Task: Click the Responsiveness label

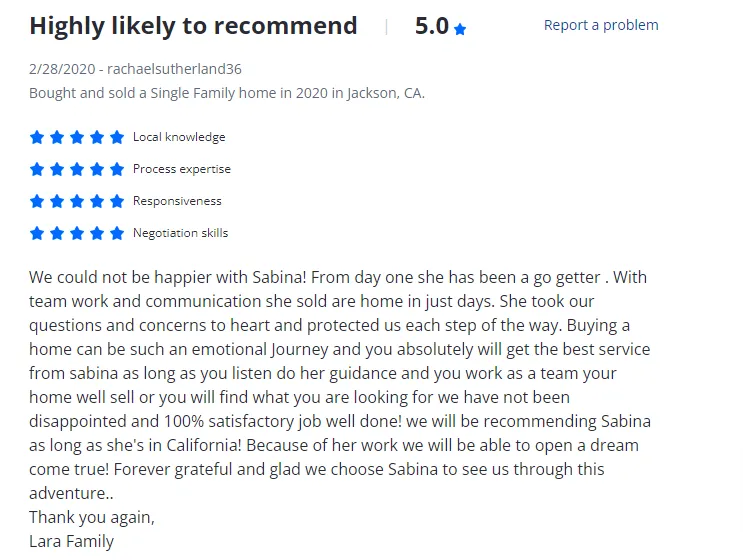Action: click(177, 201)
